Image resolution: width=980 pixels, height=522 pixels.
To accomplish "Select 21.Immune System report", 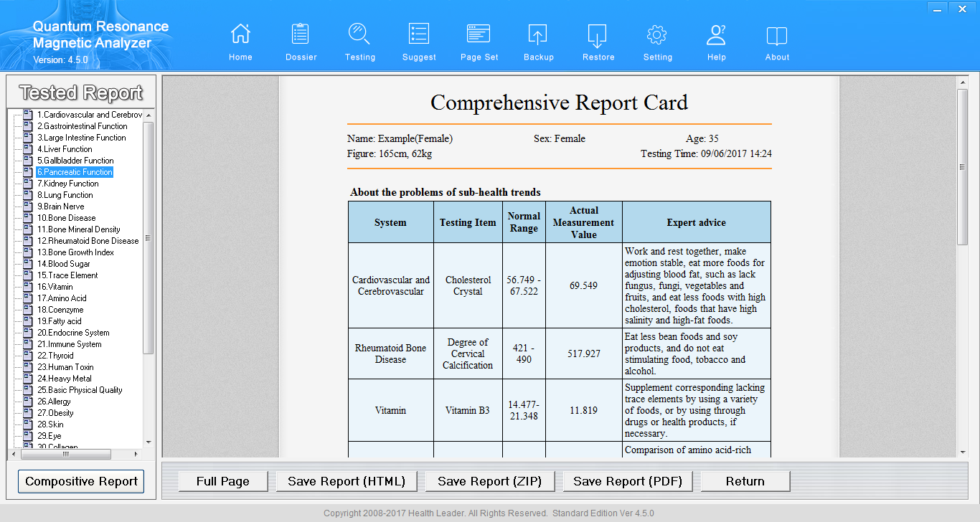I will pos(70,344).
